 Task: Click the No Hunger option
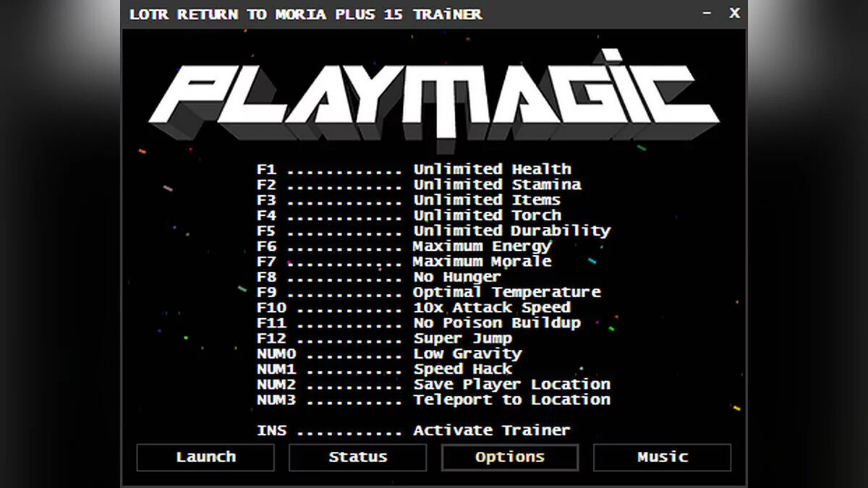coord(456,277)
